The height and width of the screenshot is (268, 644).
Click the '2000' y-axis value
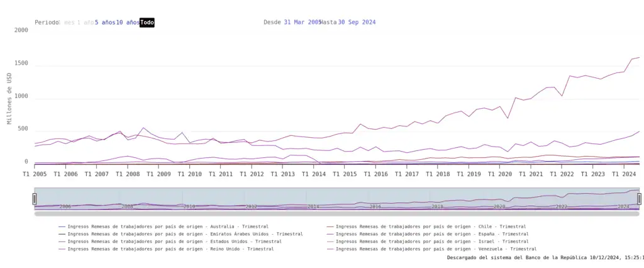tap(21, 30)
